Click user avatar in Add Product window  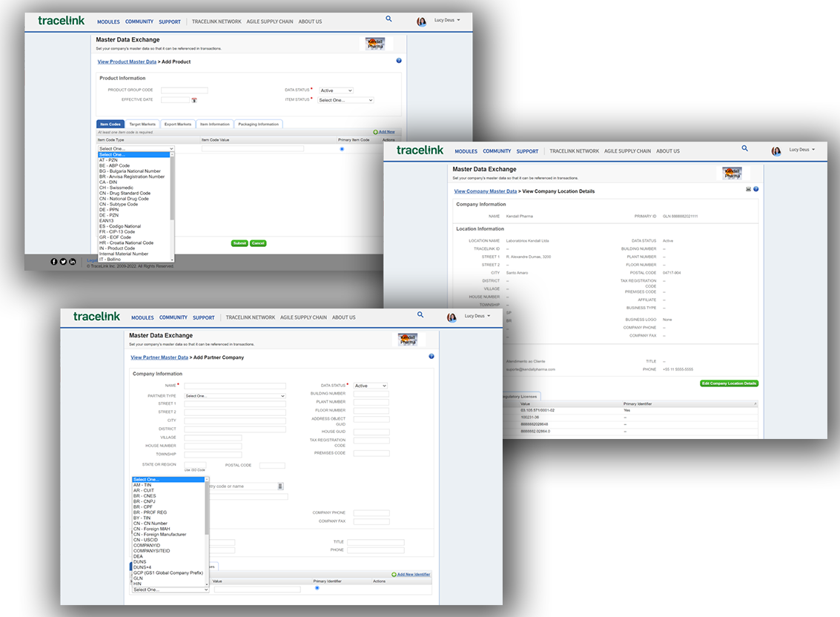[x=422, y=22]
